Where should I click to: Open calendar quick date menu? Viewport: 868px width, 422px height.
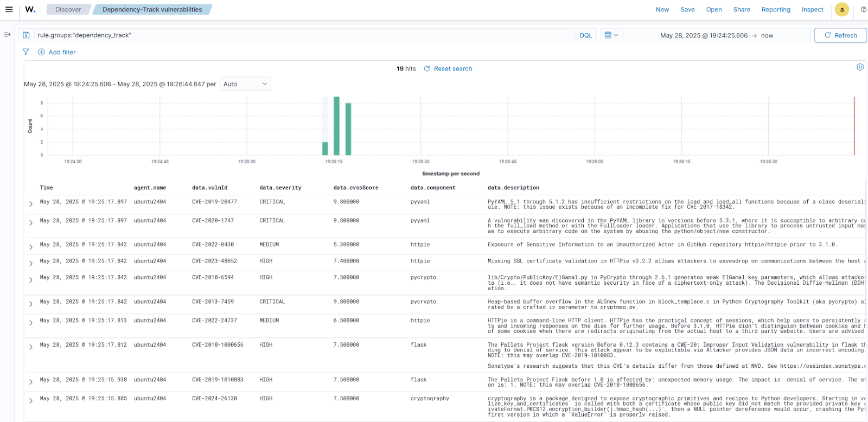coord(611,35)
